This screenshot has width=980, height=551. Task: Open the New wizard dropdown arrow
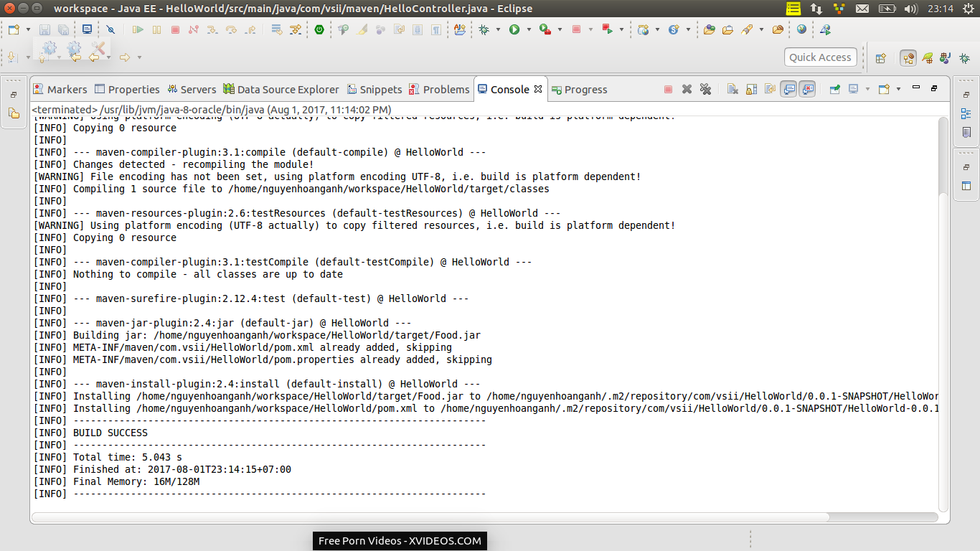(x=28, y=29)
